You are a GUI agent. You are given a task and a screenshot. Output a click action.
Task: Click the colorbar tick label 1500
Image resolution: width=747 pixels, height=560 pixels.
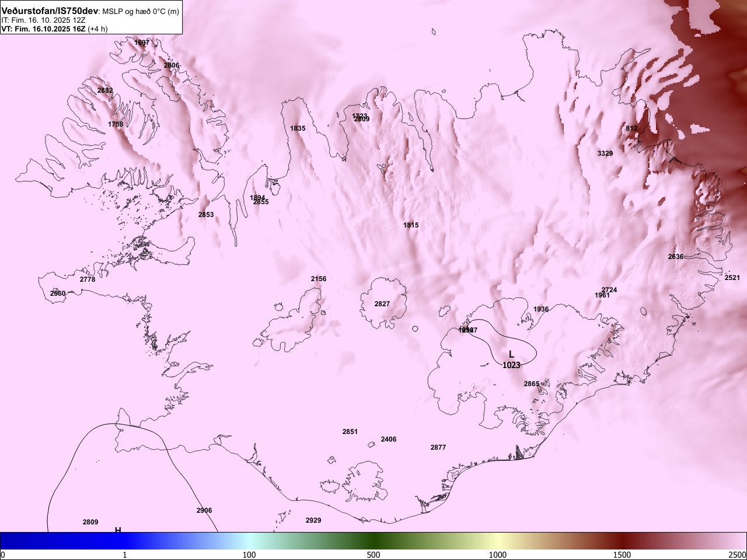point(622,555)
